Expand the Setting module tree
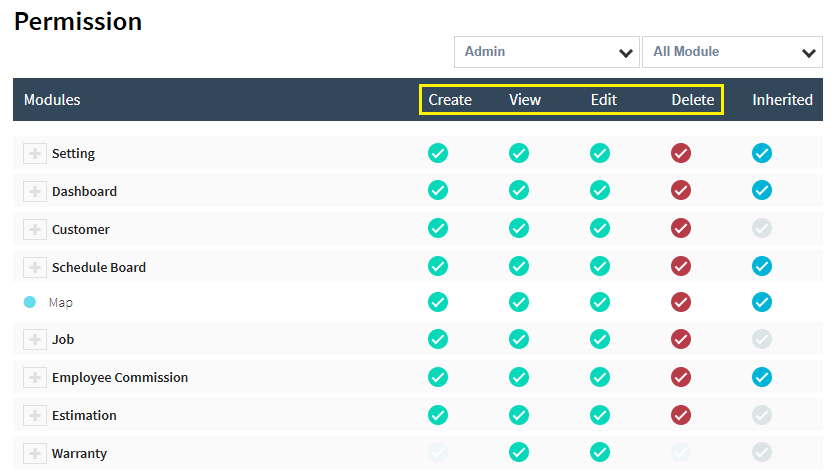Viewport: 834px width, 474px height. [35, 153]
